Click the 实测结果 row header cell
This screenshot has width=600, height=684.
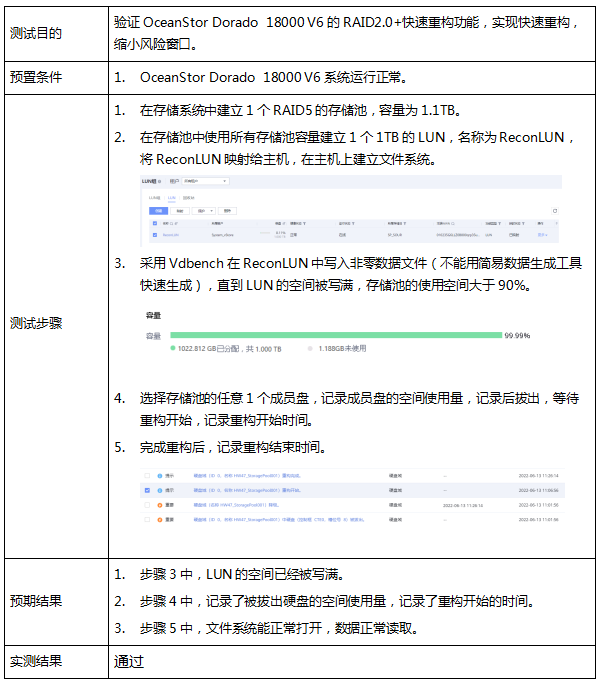tap(56, 661)
